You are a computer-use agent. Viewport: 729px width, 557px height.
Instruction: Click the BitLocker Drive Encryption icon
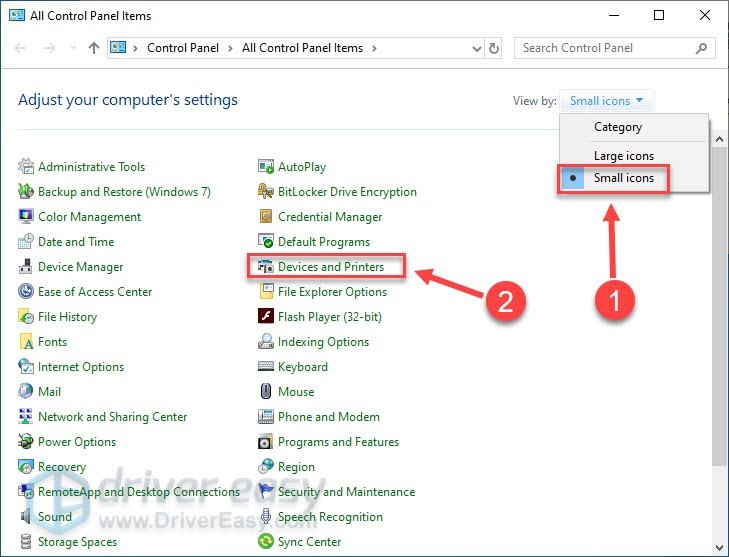pyautogui.click(x=266, y=192)
